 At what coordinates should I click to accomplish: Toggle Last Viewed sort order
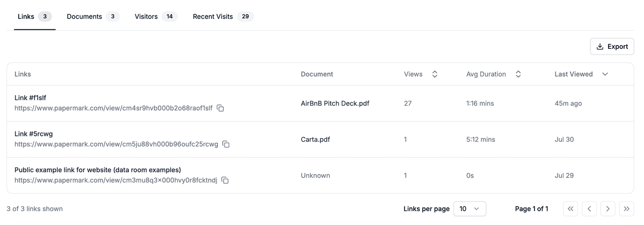tap(605, 75)
